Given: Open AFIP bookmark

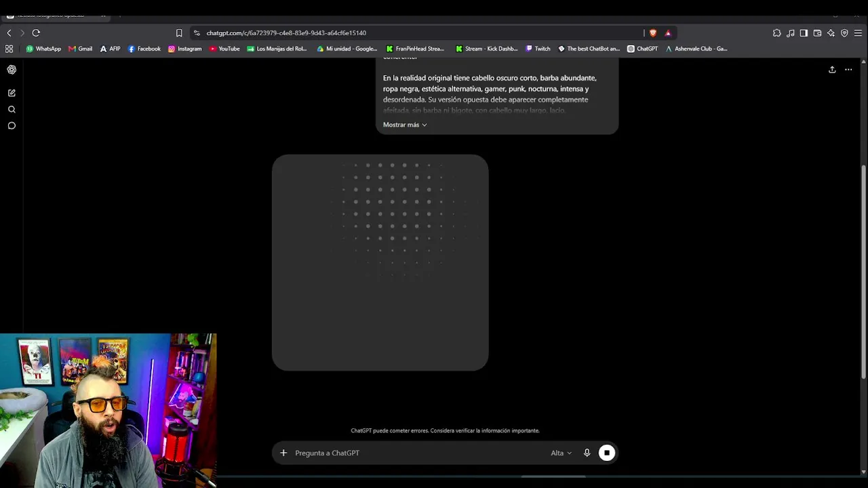Looking at the screenshot, I should (x=110, y=49).
